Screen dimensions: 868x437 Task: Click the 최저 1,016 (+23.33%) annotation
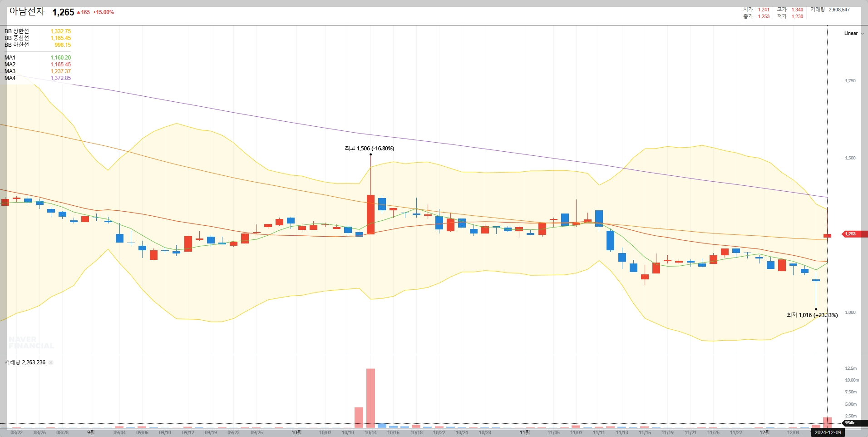[x=812, y=315]
